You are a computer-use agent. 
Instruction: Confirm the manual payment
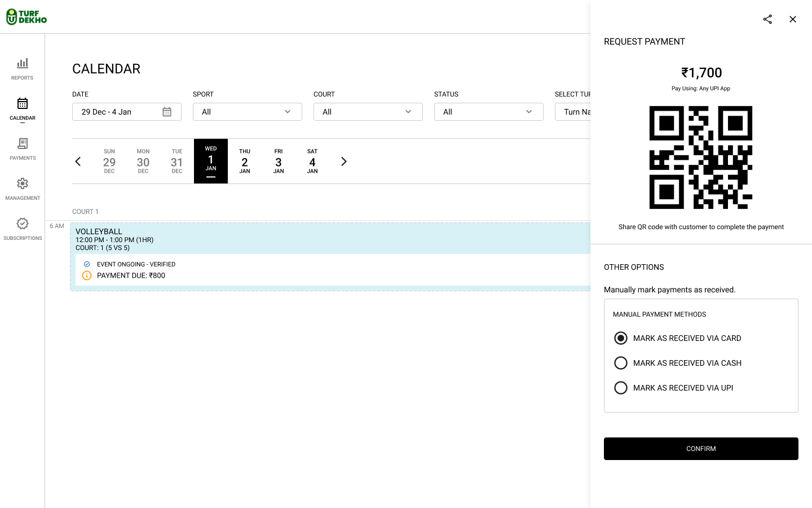[701, 449]
